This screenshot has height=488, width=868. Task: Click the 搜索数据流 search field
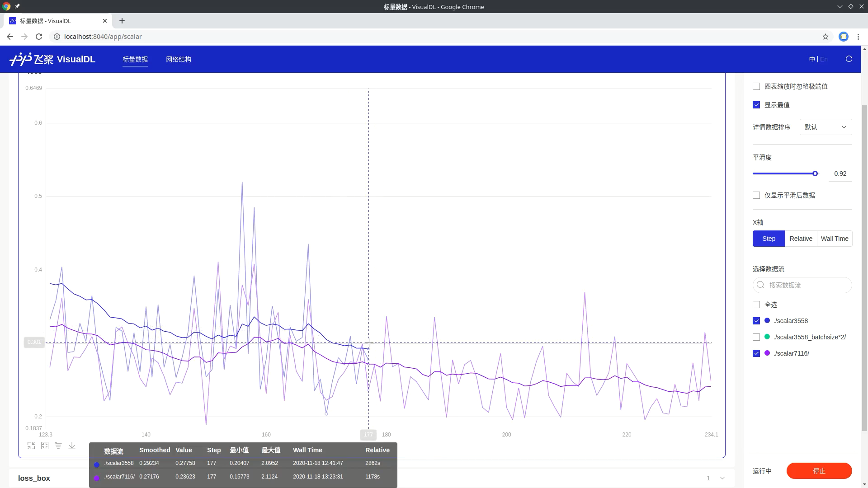pos(807,285)
